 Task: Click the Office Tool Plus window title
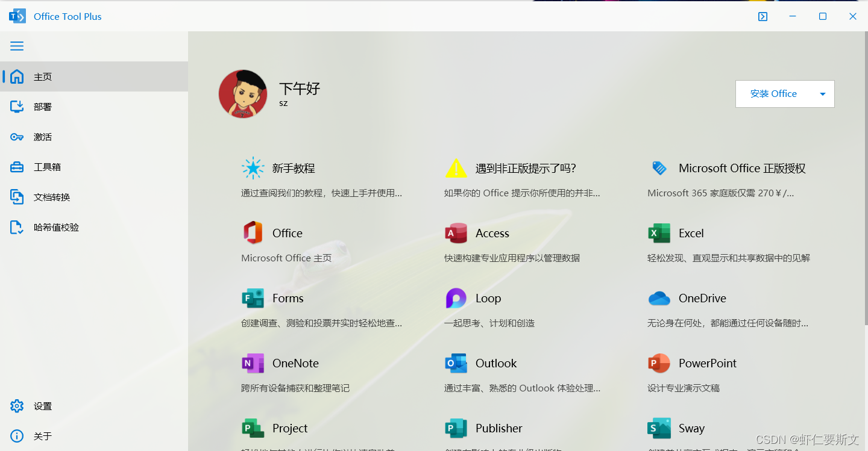click(68, 16)
